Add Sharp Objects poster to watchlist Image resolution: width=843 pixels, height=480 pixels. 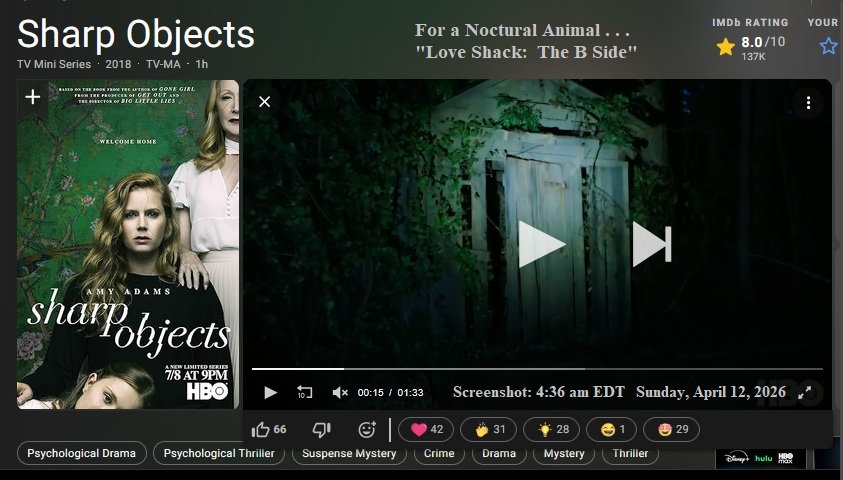tap(33, 97)
